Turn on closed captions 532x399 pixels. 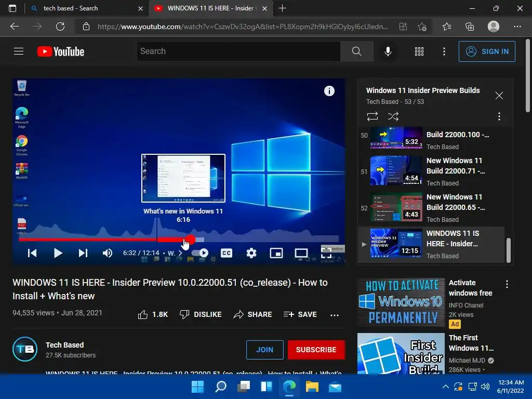[x=227, y=253]
